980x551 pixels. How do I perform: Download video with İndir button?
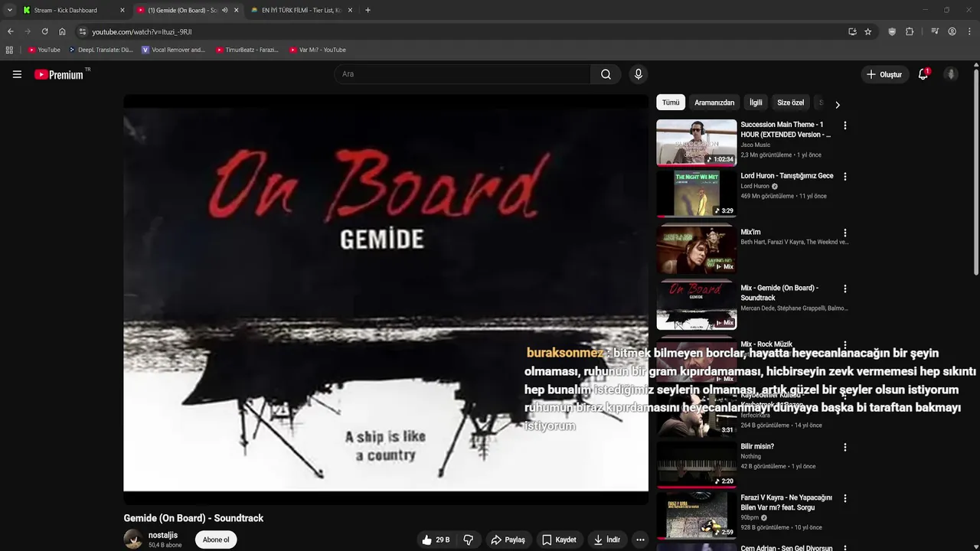606,540
